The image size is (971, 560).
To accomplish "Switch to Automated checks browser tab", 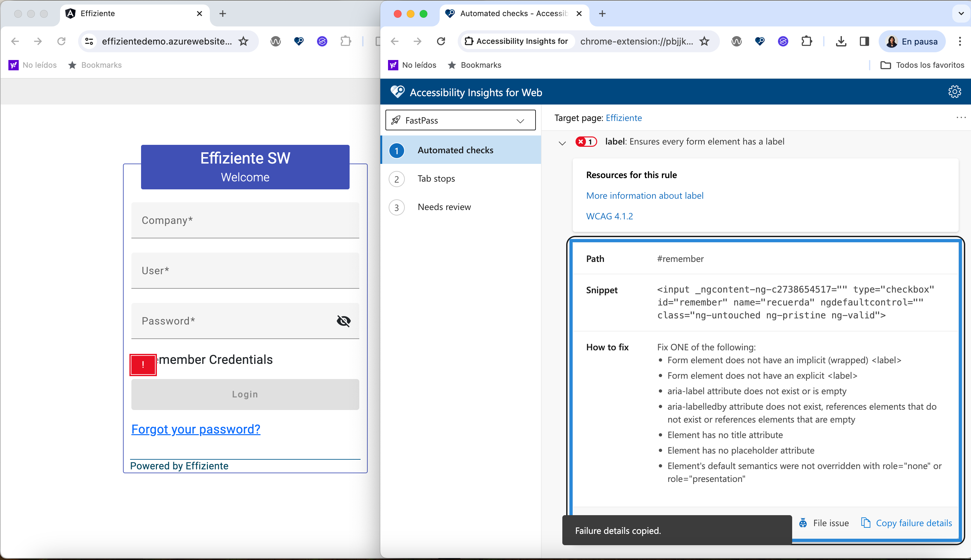I will (x=514, y=14).
